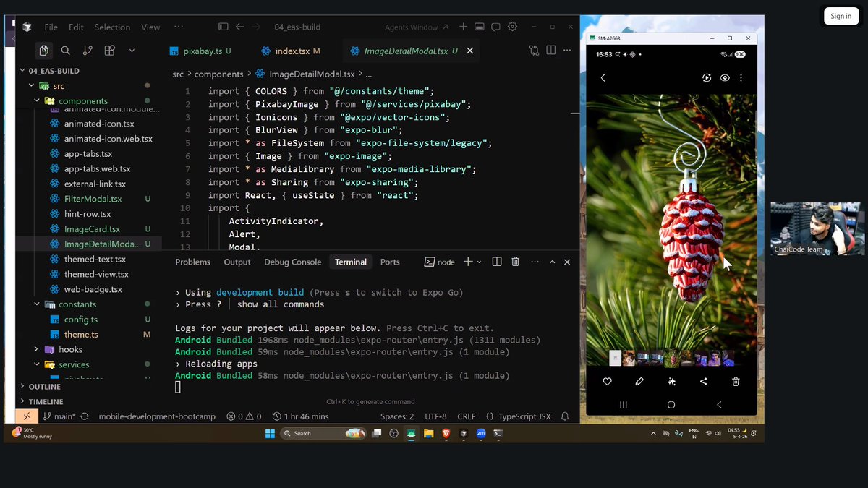Switch to the Ports panel tab

coord(390,262)
